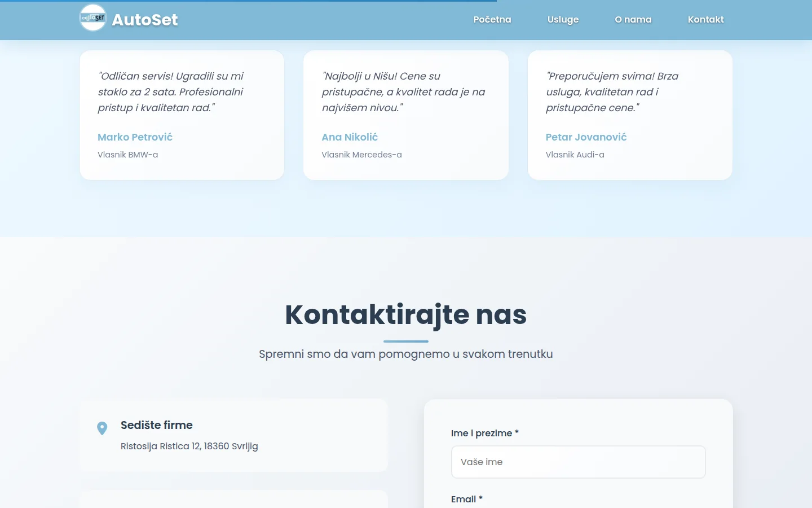Click the 'Spremni smo da vam pomognemo' subtitle

pos(406,354)
